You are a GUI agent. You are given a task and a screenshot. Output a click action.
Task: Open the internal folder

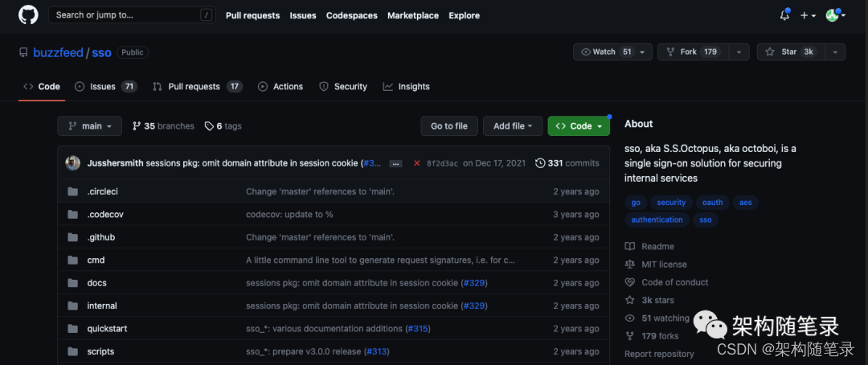point(102,306)
